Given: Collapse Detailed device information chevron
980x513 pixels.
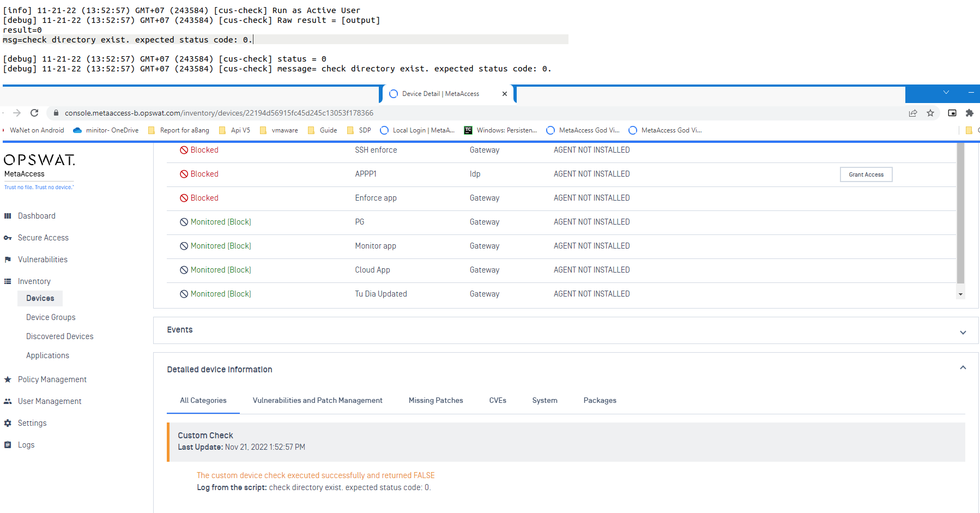Looking at the screenshot, I should point(963,367).
